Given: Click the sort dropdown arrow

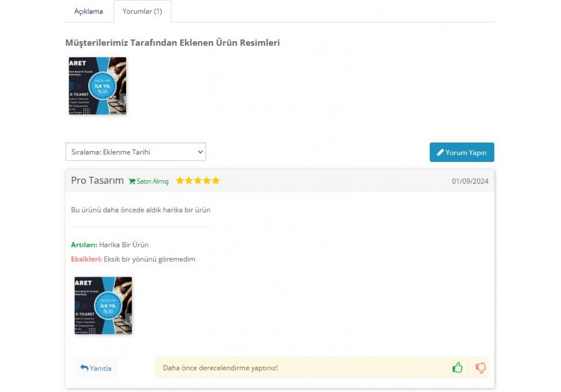Looking at the screenshot, I should [200, 151].
